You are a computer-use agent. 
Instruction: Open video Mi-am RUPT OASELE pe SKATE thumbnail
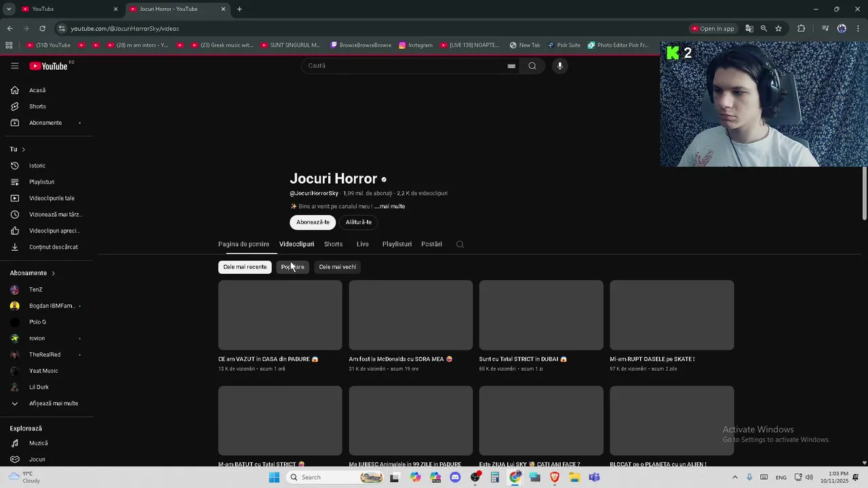[671, 315]
